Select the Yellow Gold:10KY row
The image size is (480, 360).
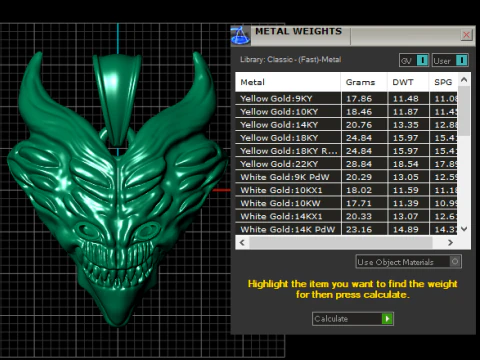(x=346, y=111)
